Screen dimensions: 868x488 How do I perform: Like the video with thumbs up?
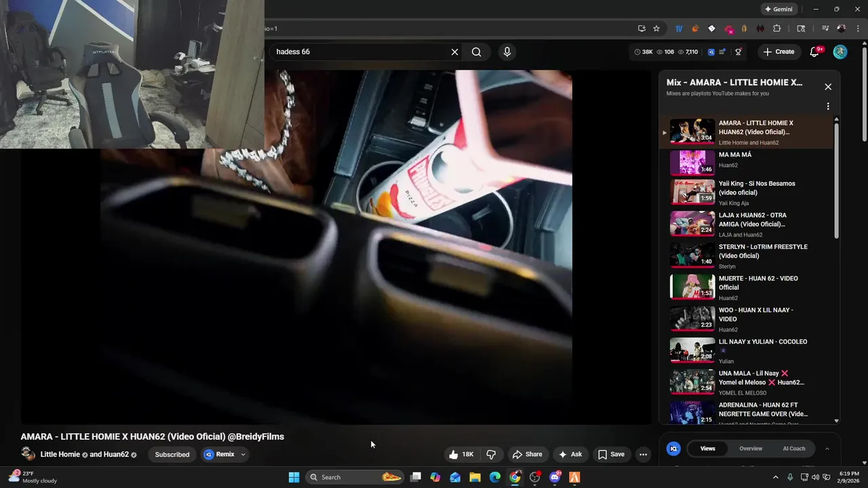[x=461, y=454]
